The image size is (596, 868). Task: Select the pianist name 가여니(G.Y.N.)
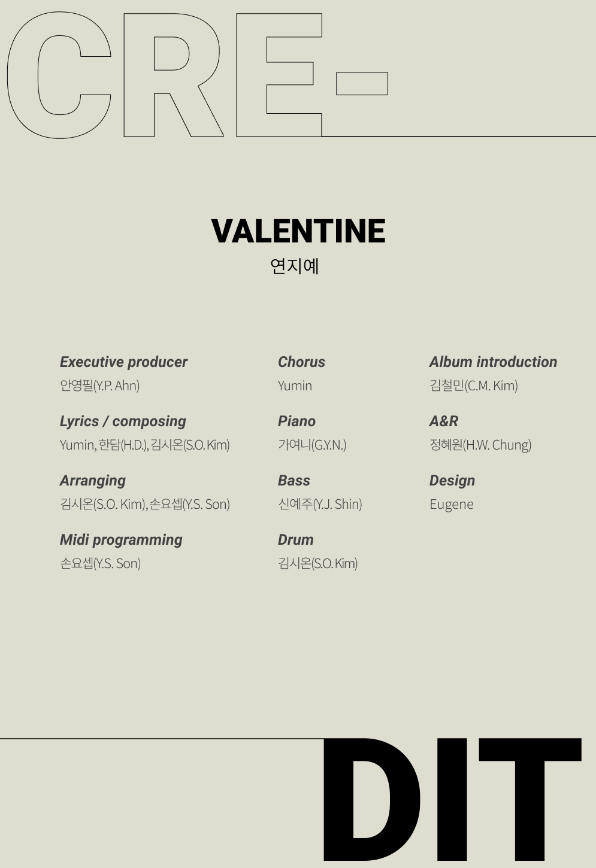[x=312, y=445]
